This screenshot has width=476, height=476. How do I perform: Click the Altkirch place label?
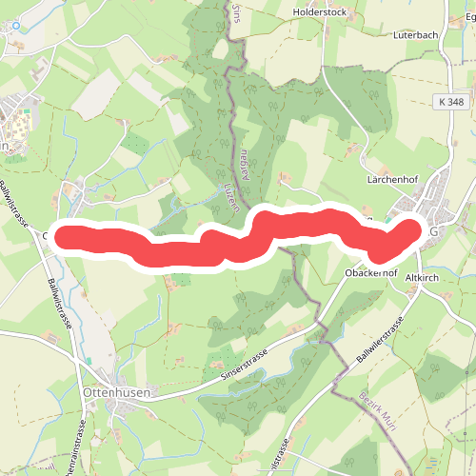(422, 278)
